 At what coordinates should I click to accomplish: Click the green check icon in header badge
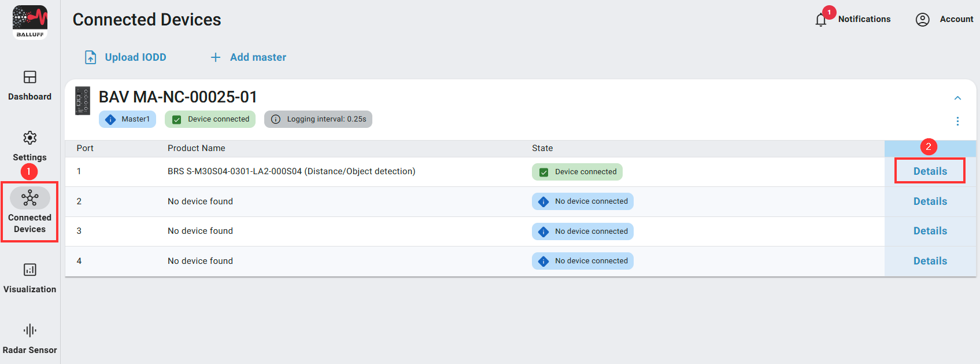pyautogui.click(x=177, y=119)
